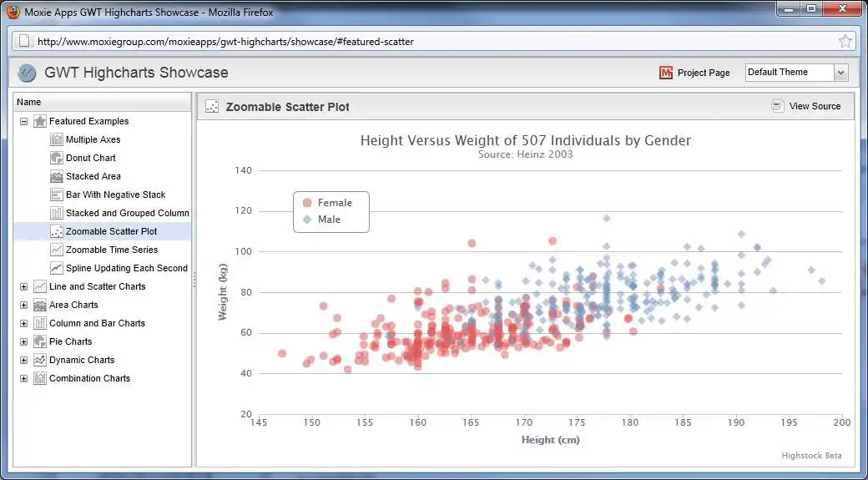The image size is (868, 480).
Task: Click the Column and Bar Charts icon
Action: coord(40,323)
